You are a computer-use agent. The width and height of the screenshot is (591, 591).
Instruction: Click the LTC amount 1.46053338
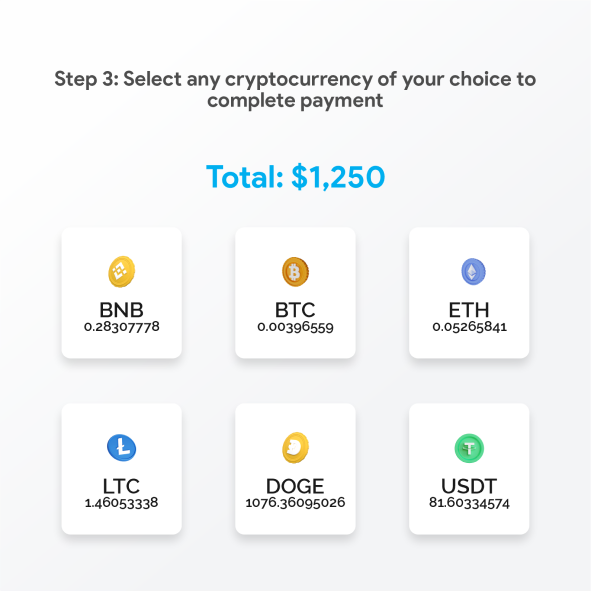point(121,503)
